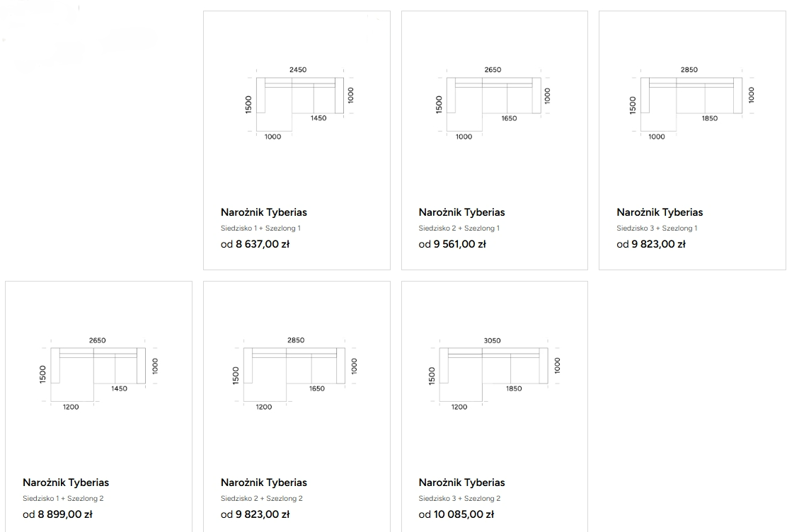View the Siedzisko 2 + Szezlong 2 diagram

(x=294, y=373)
